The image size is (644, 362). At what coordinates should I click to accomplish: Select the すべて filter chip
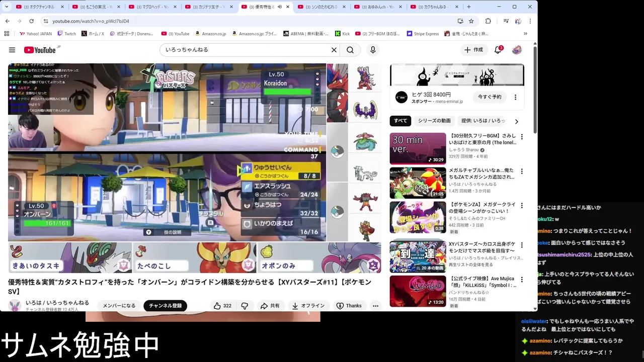tap(400, 121)
